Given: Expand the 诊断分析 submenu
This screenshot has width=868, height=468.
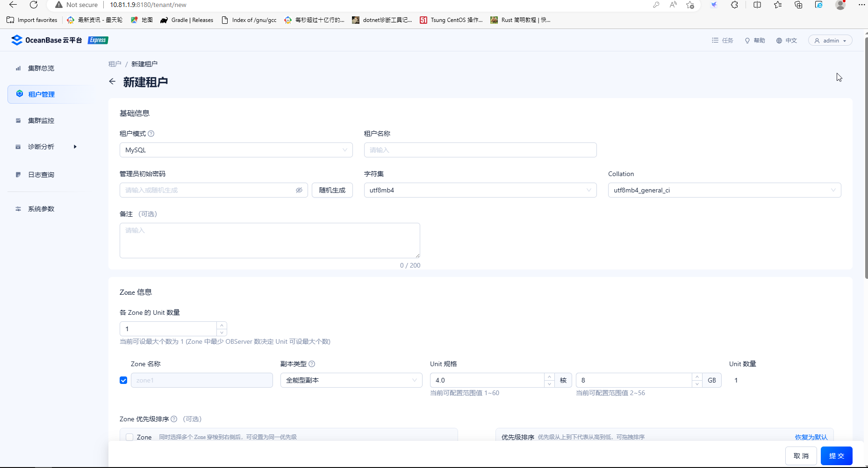Looking at the screenshot, I should point(75,147).
